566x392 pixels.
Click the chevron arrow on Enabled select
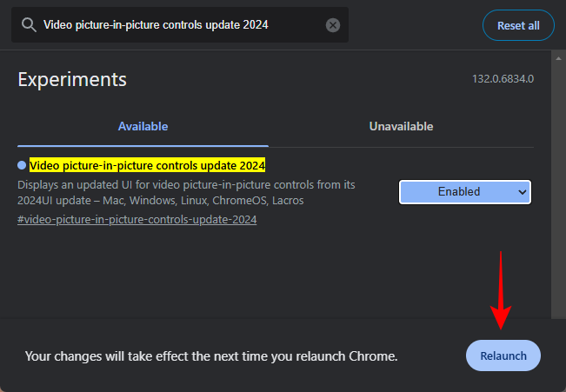tap(522, 191)
